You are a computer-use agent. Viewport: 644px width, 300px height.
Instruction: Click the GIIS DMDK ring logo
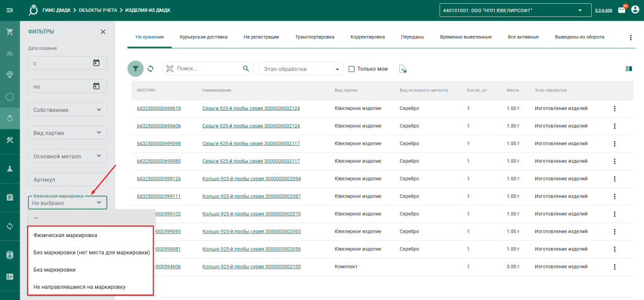[34, 9]
